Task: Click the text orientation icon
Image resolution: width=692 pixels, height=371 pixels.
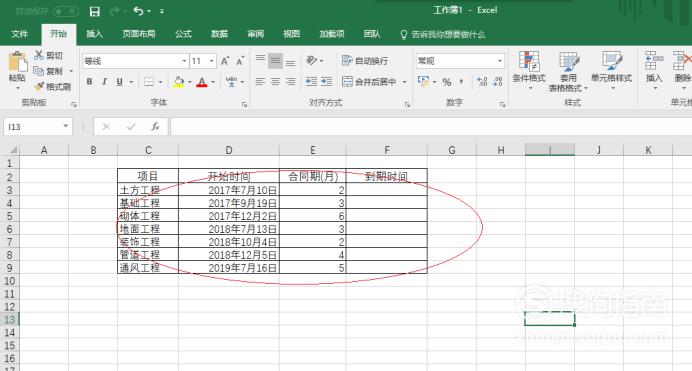Action: tap(312, 60)
